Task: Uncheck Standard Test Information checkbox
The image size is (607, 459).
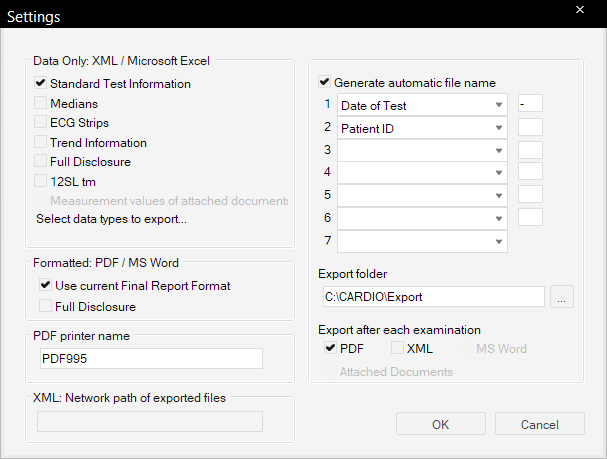Action: tap(41, 84)
